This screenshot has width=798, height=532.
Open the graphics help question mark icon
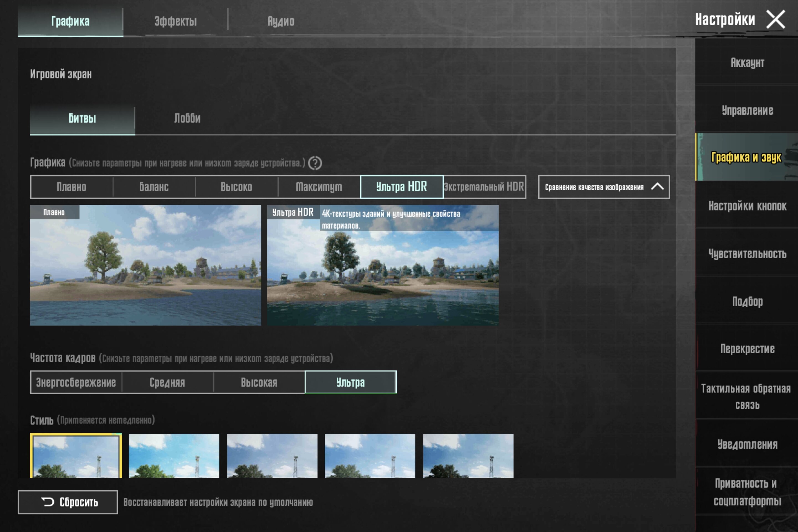pos(315,163)
